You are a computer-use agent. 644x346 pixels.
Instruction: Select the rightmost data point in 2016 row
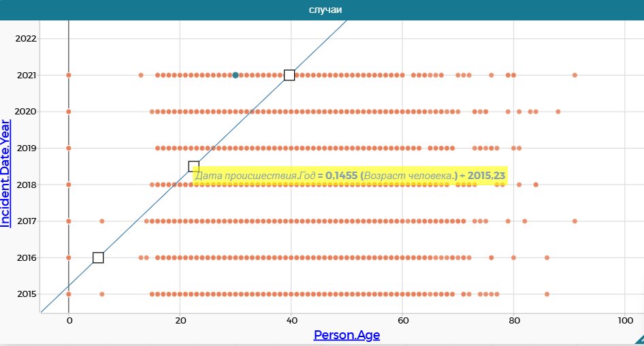(547, 257)
